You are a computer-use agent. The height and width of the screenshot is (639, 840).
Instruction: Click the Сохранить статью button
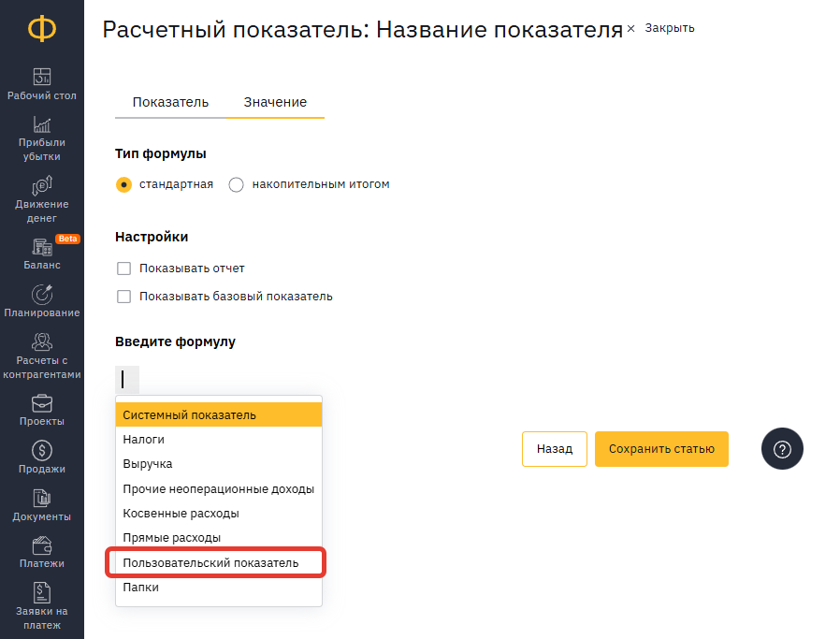tap(661, 449)
